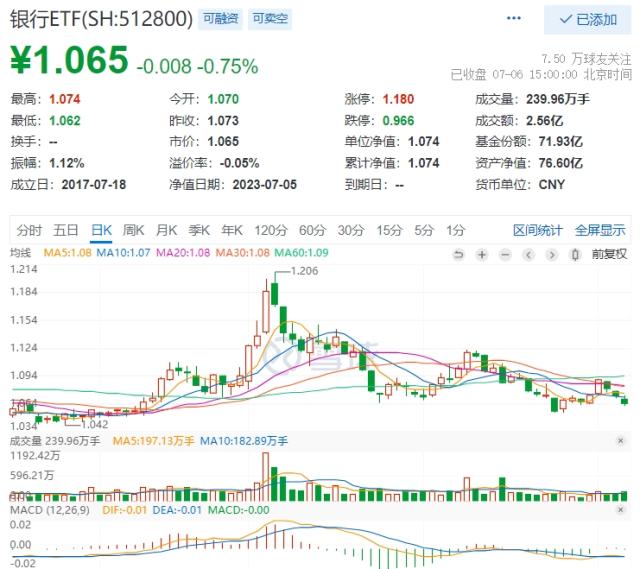Click the 1.206 peak price marker on chart

coord(304,271)
